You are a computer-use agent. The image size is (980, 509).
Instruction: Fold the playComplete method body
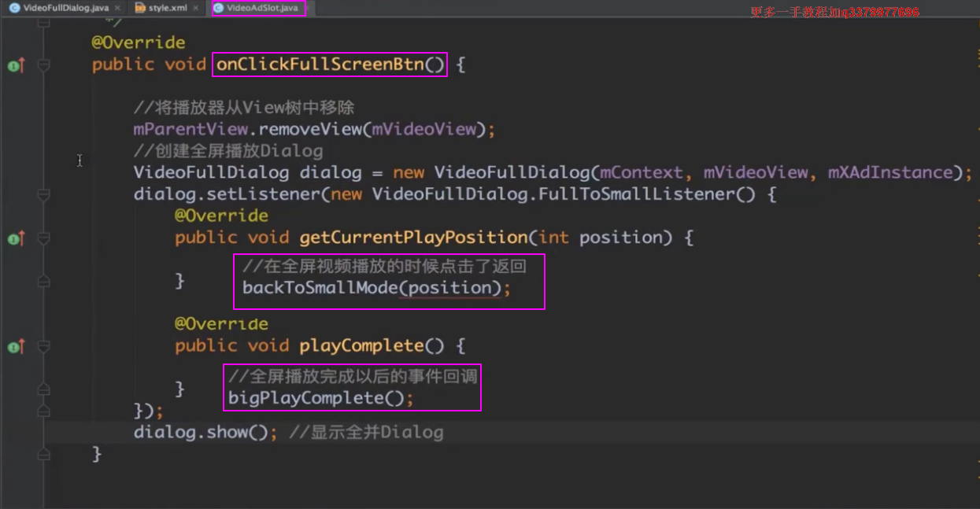(x=43, y=346)
